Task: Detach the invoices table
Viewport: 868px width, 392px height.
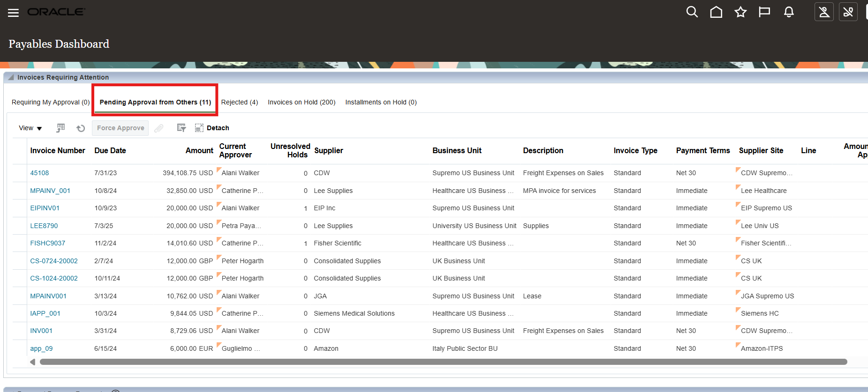Action: point(212,128)
